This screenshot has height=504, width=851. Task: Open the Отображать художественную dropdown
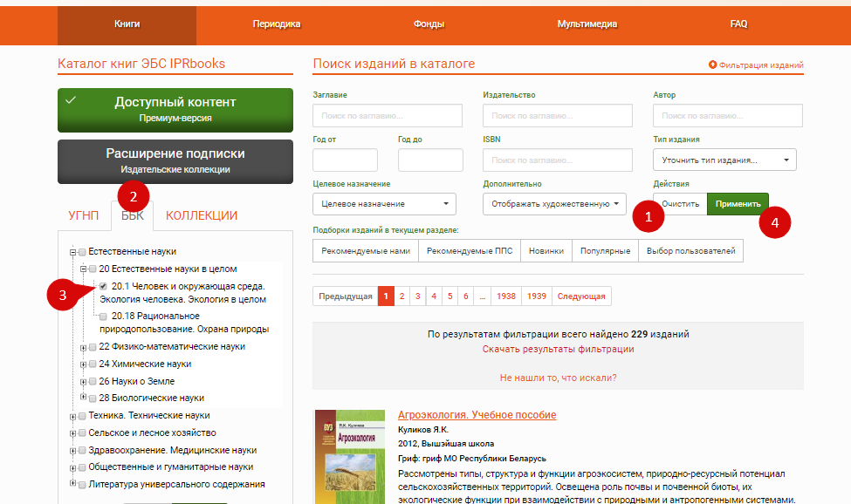tap(554, 204)
